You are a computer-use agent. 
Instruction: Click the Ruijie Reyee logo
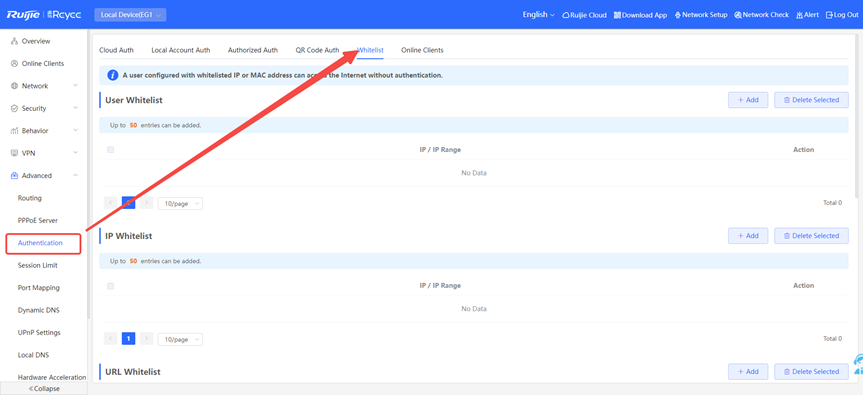point(43,15)
